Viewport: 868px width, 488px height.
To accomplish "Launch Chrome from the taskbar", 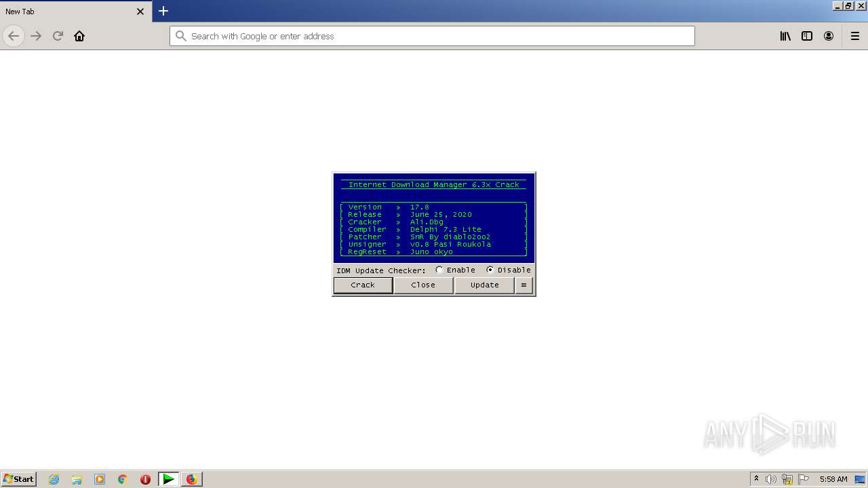I will 122,479.
